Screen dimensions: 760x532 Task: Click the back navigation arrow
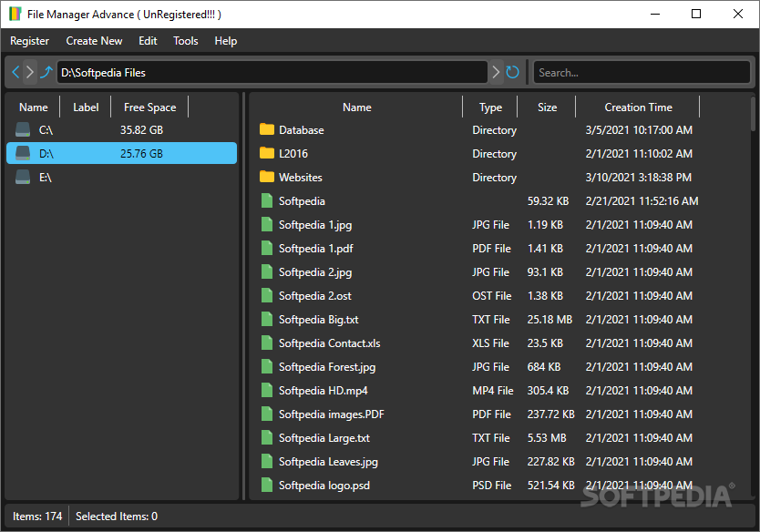coord(15,72)
